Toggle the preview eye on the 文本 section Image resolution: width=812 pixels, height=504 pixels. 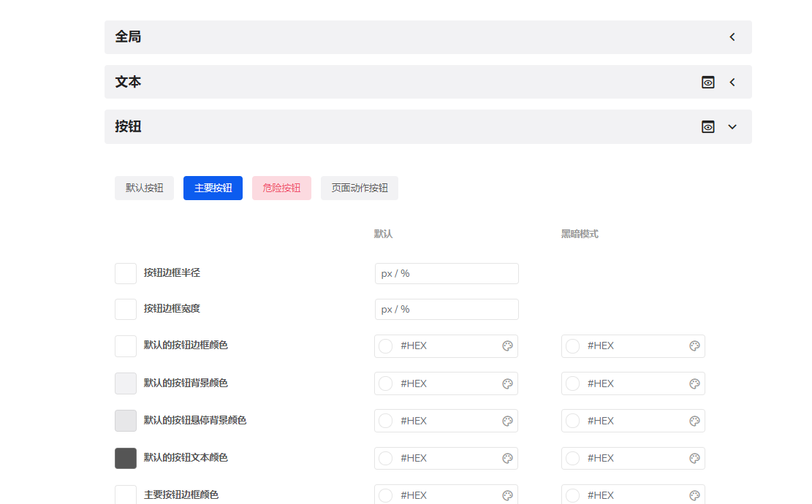click(x=707, y=82)
